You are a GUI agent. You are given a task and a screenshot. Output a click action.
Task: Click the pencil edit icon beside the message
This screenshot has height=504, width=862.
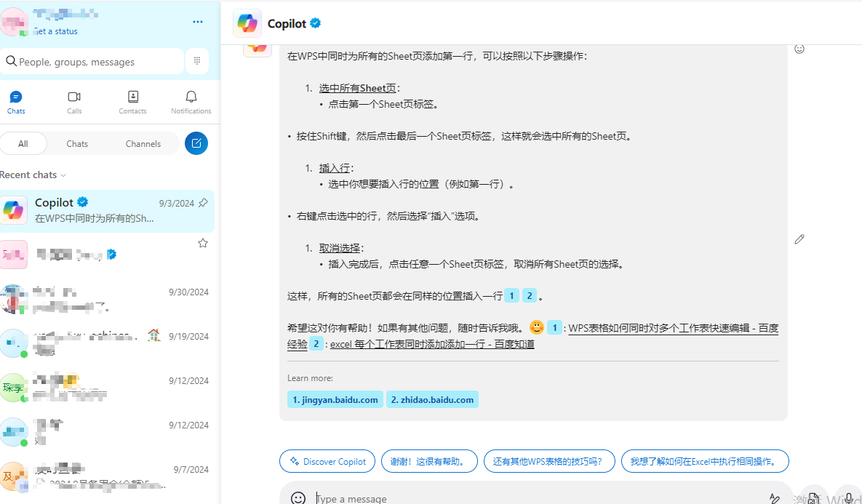[x=799, y=239]
